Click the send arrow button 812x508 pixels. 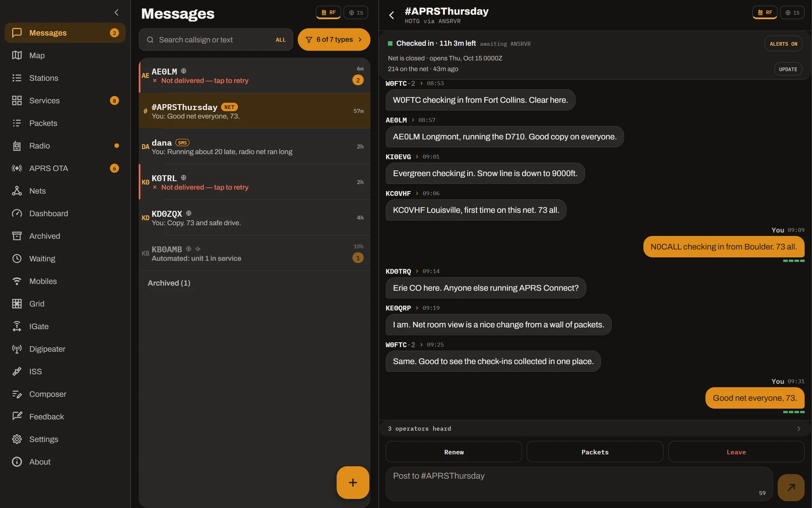[x=791, y=487]
